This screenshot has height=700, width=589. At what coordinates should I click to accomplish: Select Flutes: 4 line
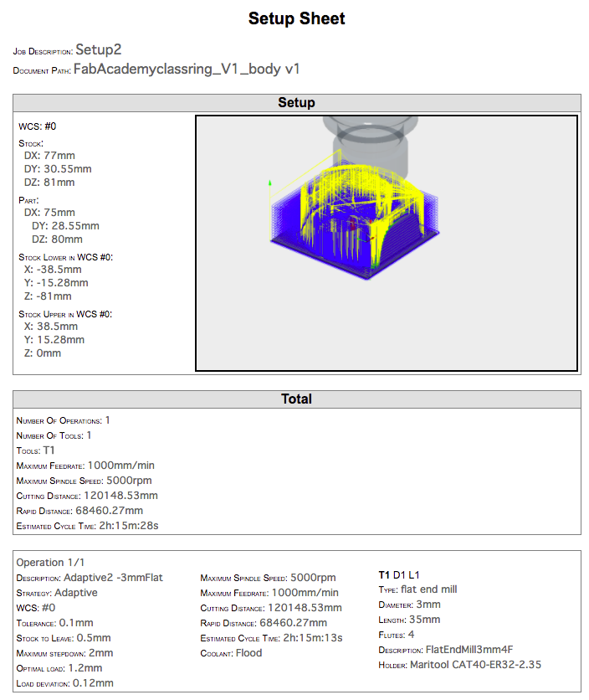pos(397,635)
